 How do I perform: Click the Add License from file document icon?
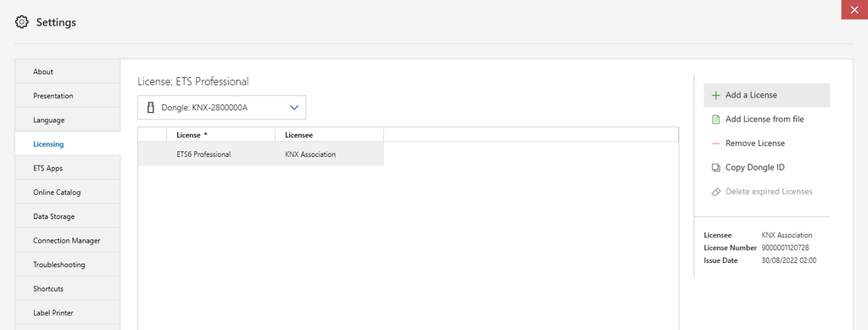tap(715, 120)
